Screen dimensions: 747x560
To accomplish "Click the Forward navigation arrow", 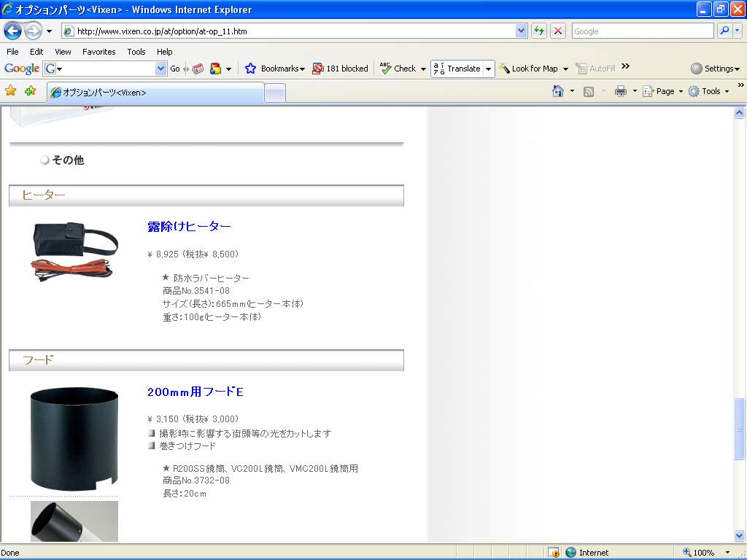I will (33, 31).
